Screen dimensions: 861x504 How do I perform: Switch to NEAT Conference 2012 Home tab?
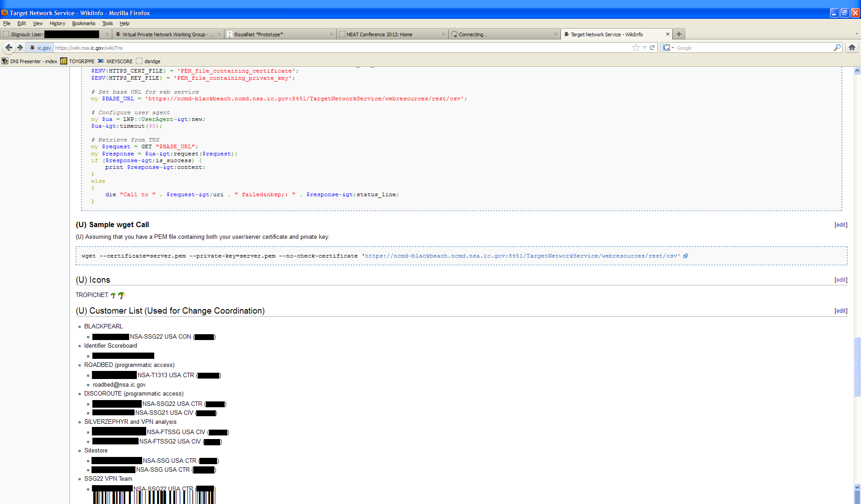392,34
